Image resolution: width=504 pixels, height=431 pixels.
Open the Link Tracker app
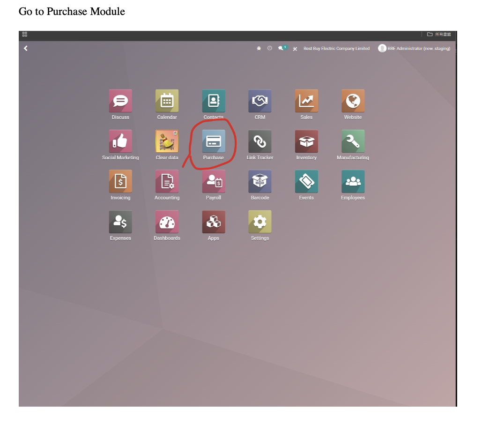260,141
